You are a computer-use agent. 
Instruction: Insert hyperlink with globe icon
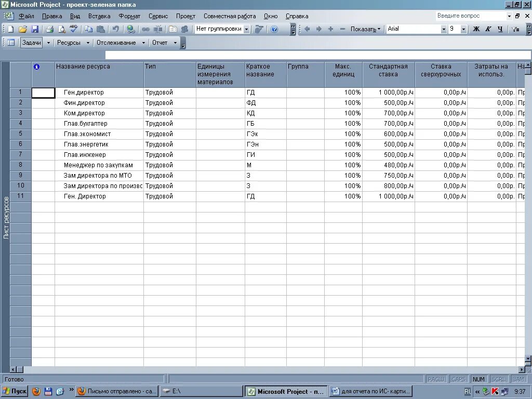(x=130, y=29)
